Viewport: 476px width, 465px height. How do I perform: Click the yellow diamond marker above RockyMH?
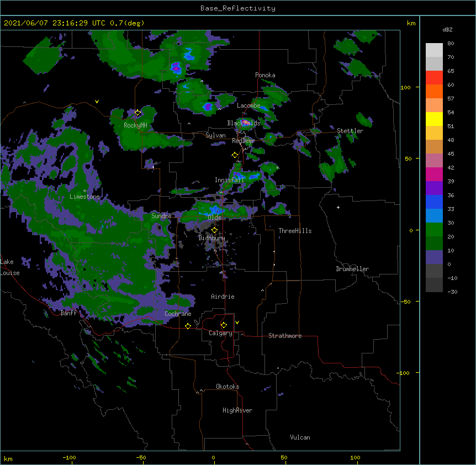coord(138,113)
